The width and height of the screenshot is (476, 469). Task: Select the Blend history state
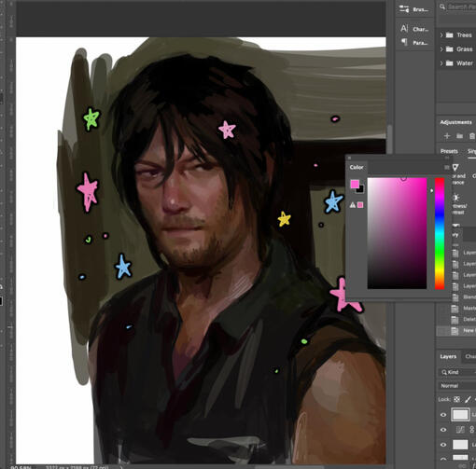464,297
